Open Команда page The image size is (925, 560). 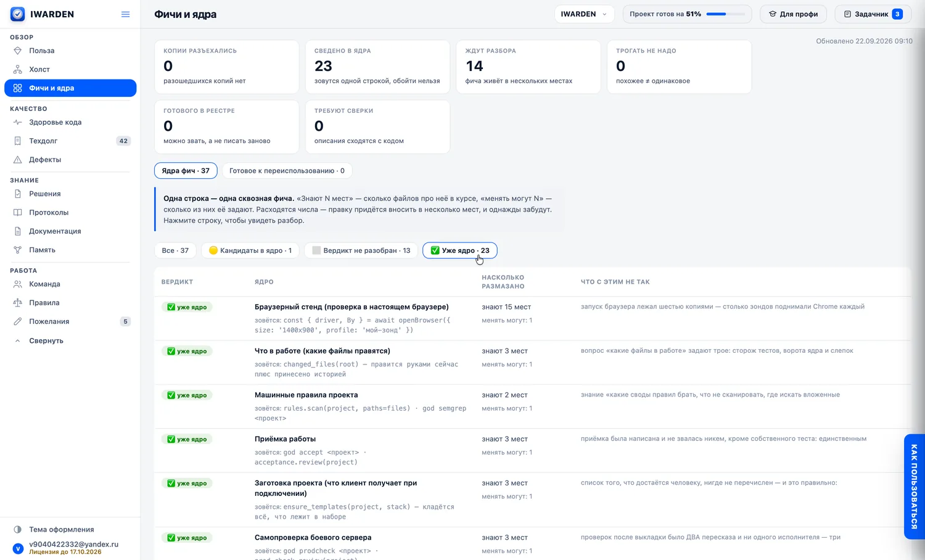click(70, 284)
